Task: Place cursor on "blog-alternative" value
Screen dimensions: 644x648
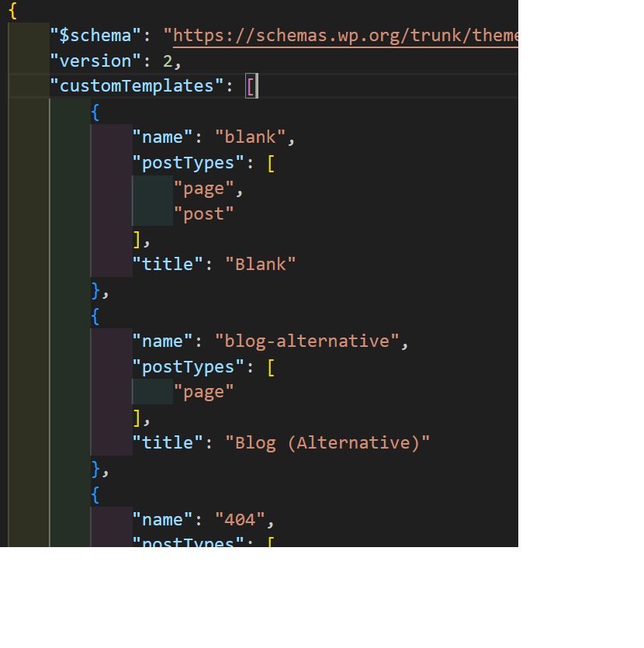Action: (306, 341)
